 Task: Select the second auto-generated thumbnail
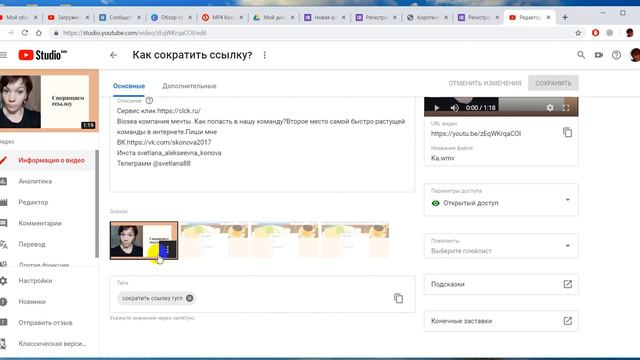(x=214, y=240)
